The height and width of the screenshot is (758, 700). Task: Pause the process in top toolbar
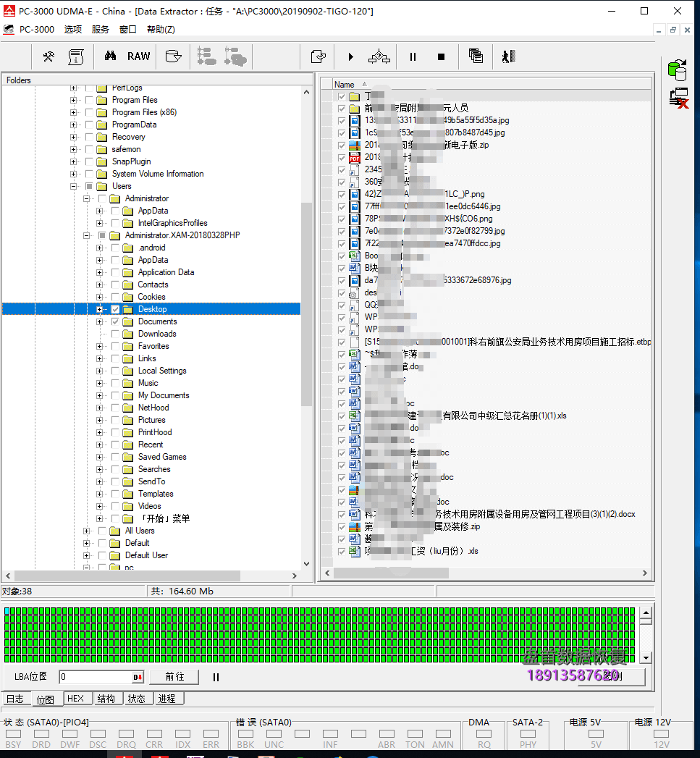[413, 57]
